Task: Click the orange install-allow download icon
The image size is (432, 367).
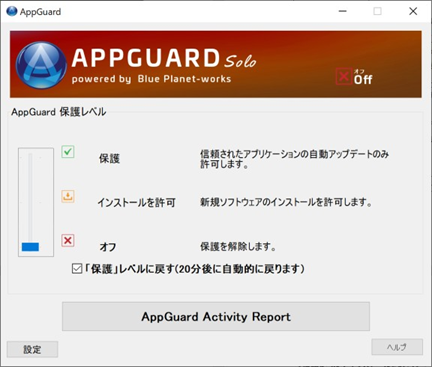Action: click(68, 196)
